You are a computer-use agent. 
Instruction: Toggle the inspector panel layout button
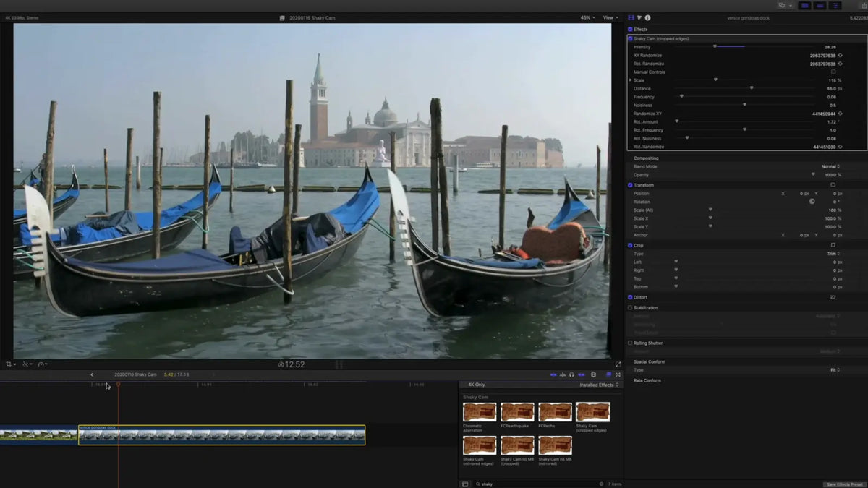pyautogui.click(x=835, y=6)
